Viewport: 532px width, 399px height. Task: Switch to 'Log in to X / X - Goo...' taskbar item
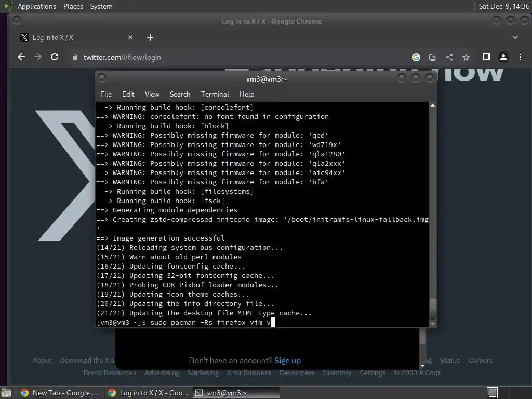pyautogui.click(x=149, y=393)
